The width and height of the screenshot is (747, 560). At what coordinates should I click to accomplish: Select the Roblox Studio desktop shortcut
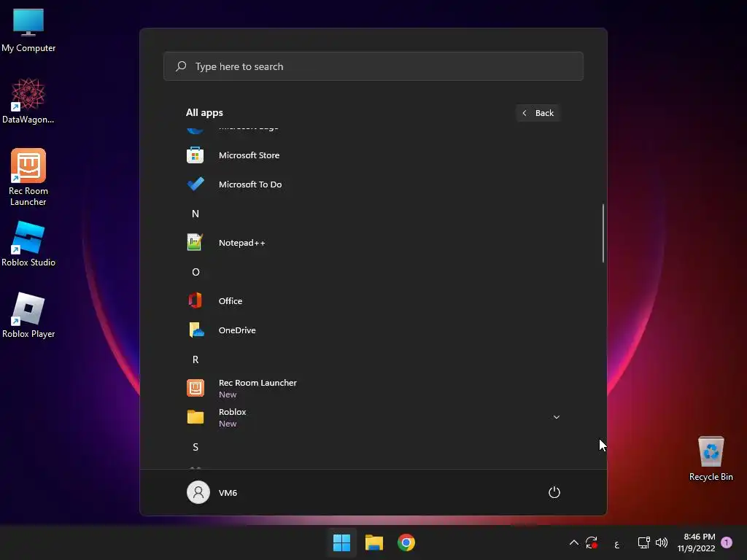[28, 244]
